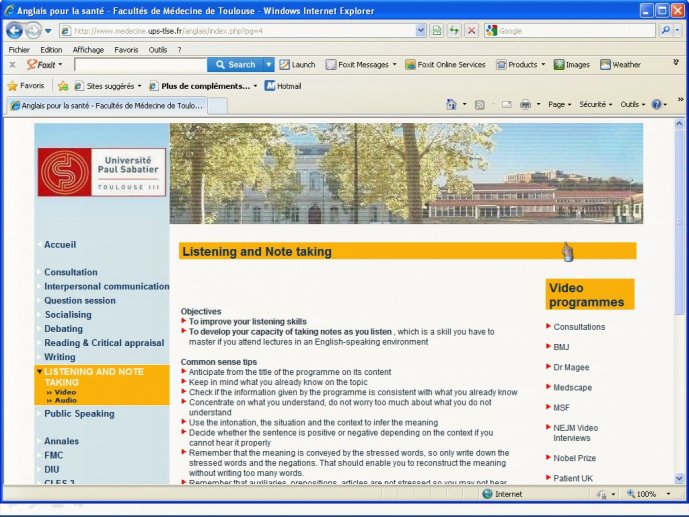Image resolution: width=689 pixels, height=517 pixels.
Task: Close the Foxit toolbar with X
Action: click(x=12, y=65)
